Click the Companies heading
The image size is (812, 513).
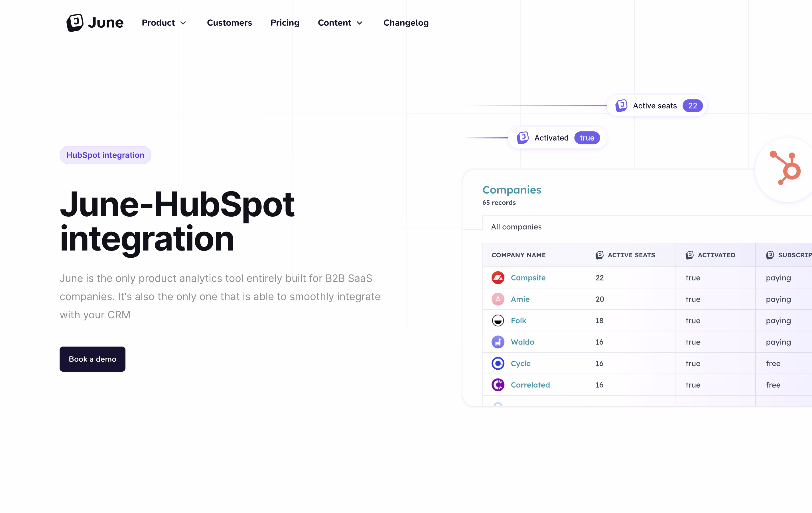click(x=511, y=190)
